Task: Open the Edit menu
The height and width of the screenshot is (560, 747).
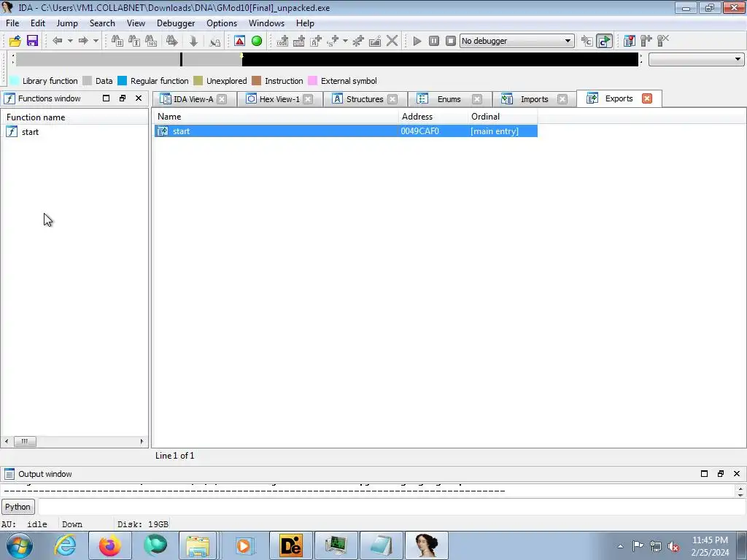Action: (x=38, y=23)
